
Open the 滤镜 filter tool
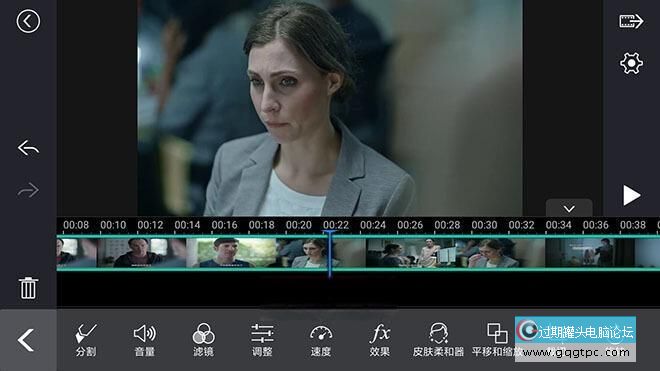203,340
